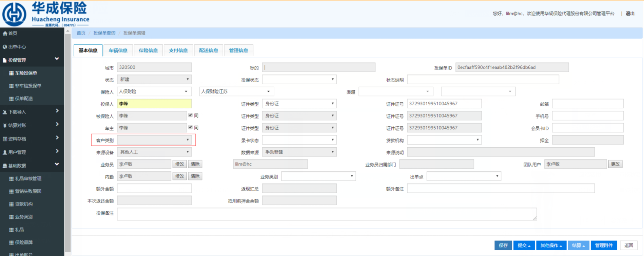The image size is (644, 256).
Task: Open 出单中心 via its sidebar icon
Action: (x=5, y=47)
